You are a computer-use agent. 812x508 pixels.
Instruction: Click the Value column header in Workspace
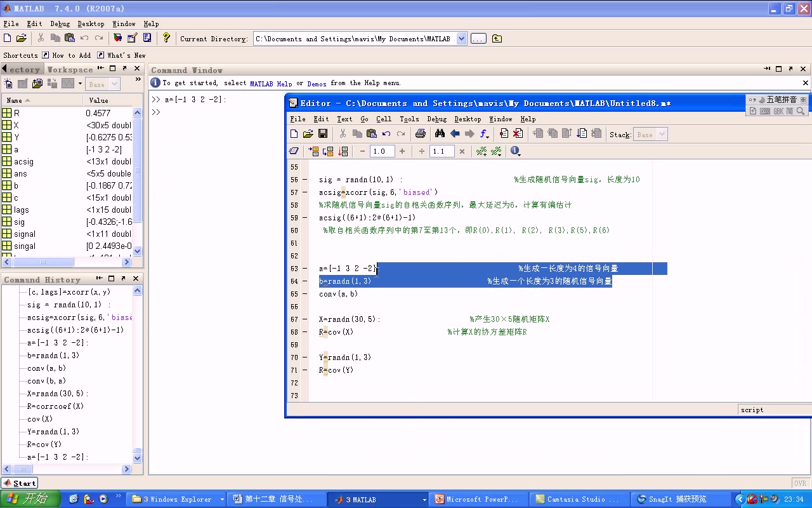[107, 100]
